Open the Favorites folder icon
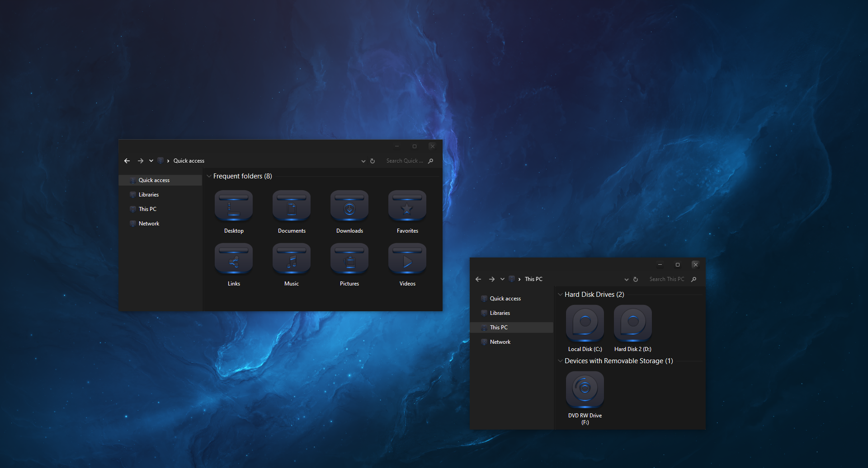This screenshot has width=868, height=468. (406, 206)
